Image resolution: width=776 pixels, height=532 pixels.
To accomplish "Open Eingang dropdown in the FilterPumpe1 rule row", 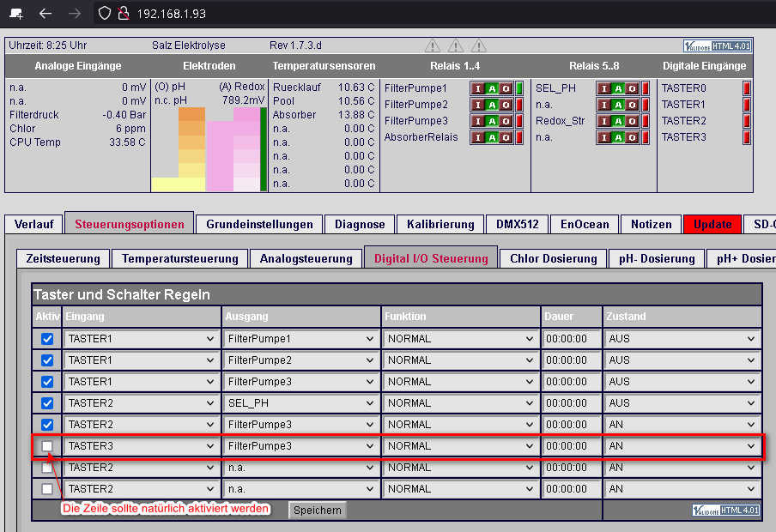I will click(x=142, y=339).
